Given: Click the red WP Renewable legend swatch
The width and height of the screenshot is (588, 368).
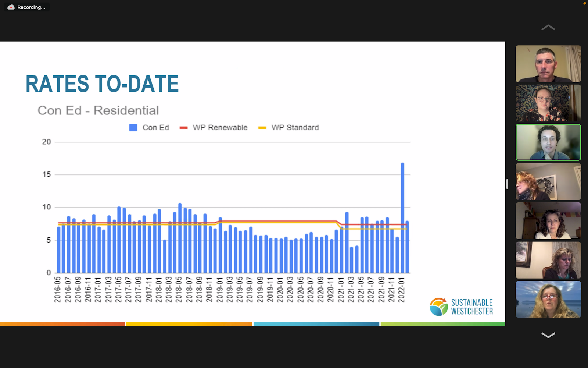Looking at the screenshot, I should pos(183,128).
